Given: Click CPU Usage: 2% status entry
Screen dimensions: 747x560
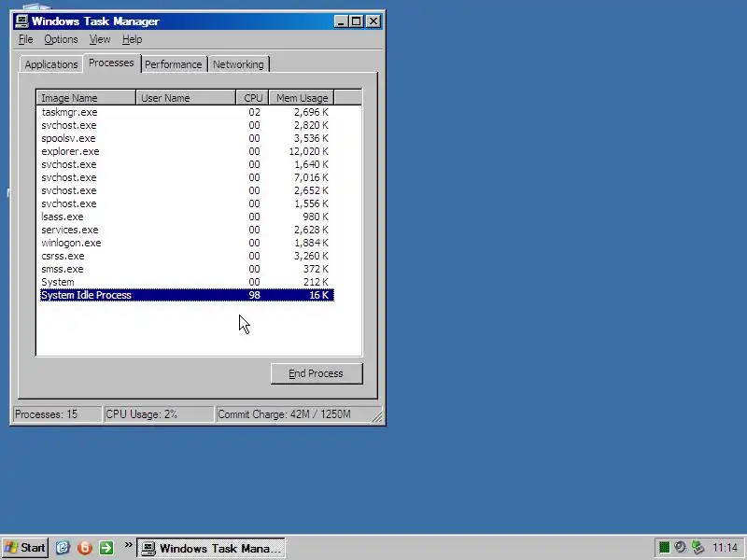Looking at the screenshot, I should (x=158, y=413).
